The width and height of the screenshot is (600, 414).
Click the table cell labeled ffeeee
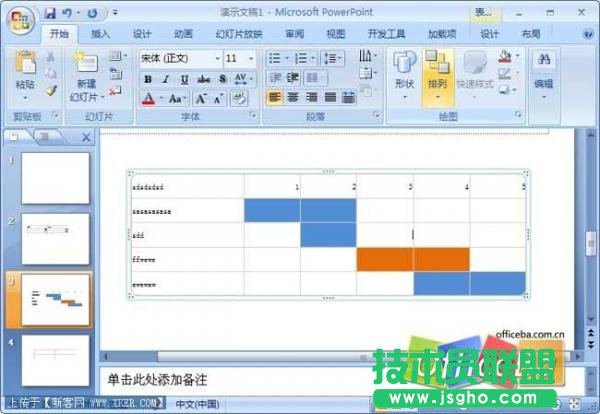[187, 259]
